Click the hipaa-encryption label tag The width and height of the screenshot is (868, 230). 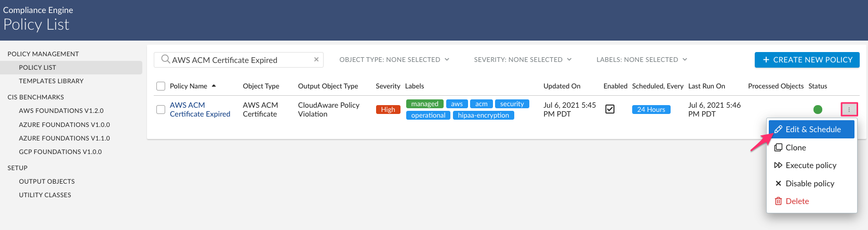coord(483,115)
